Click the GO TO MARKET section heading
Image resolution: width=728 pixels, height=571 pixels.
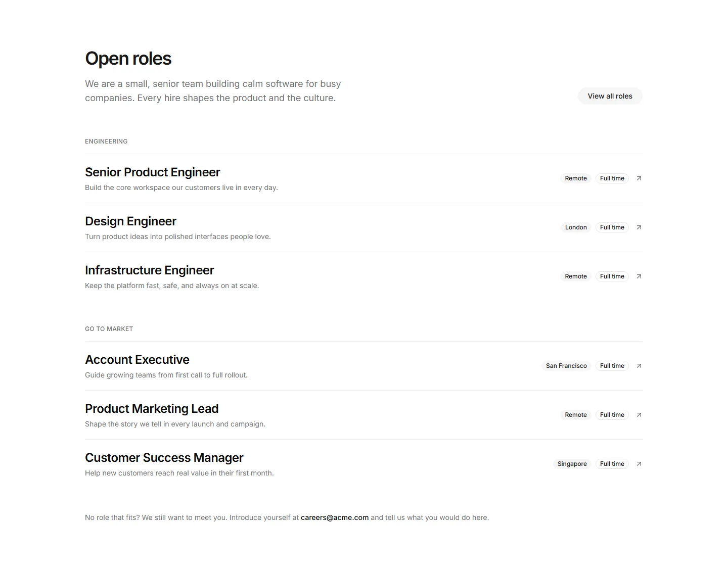[109, 329]
